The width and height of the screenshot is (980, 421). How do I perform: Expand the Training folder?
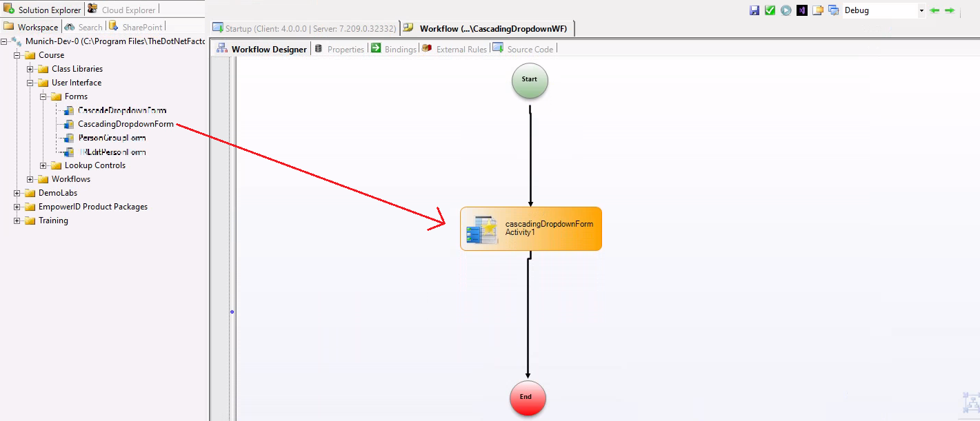click(x=17, y=220)
